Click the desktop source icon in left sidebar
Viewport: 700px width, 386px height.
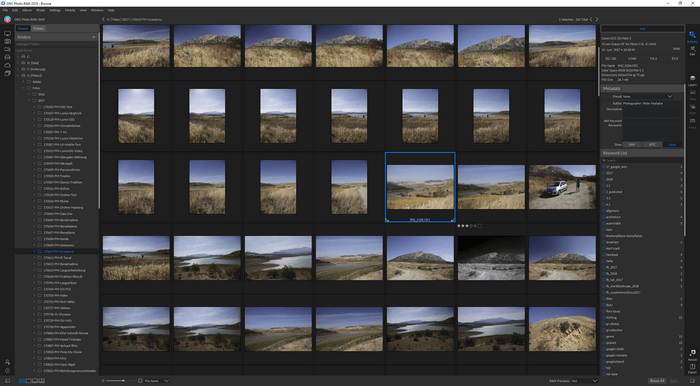coord(8,33)
